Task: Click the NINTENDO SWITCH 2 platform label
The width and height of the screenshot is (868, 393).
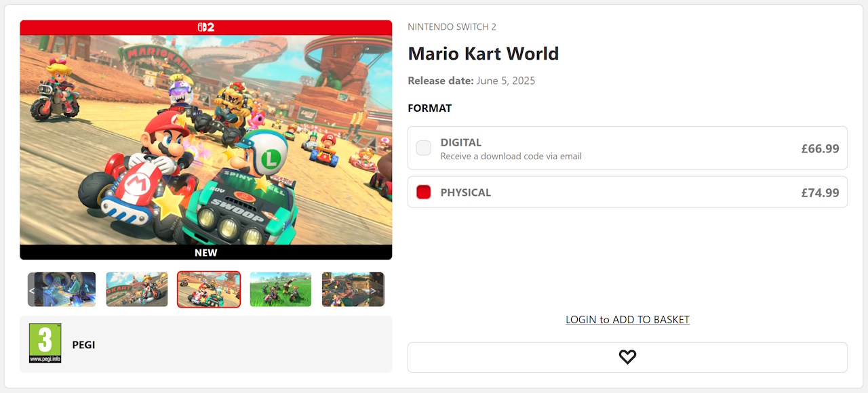Action: tap(452, 27)
